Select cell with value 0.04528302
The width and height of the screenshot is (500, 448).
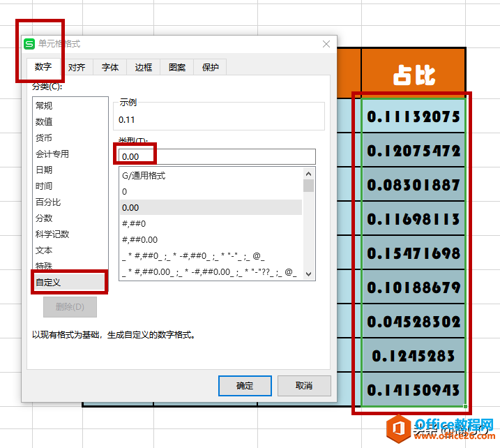(x=414, y=321)
